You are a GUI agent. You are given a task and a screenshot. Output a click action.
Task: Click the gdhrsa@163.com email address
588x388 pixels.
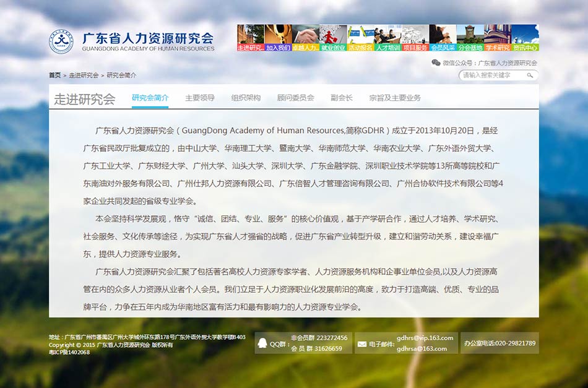point(422,348)
